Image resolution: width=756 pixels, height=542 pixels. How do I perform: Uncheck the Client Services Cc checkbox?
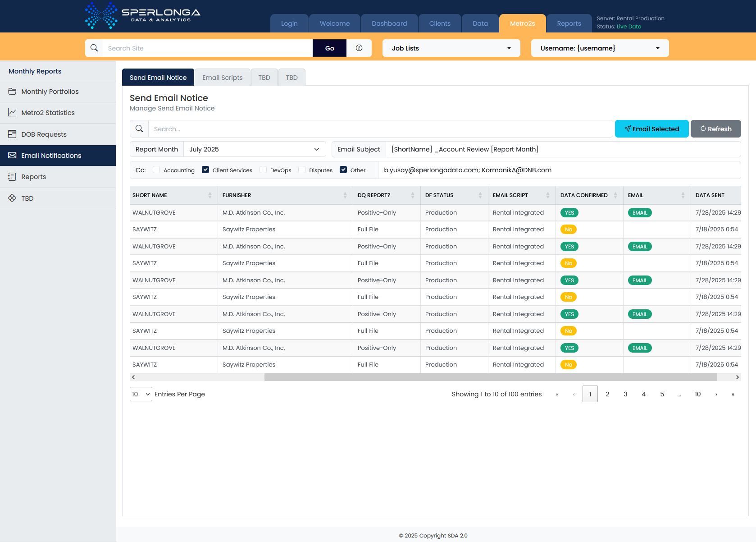point(205,170)
